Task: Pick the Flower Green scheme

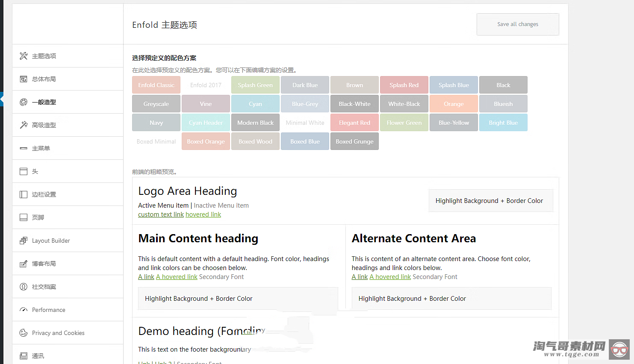Action: [x=404, y=123]
